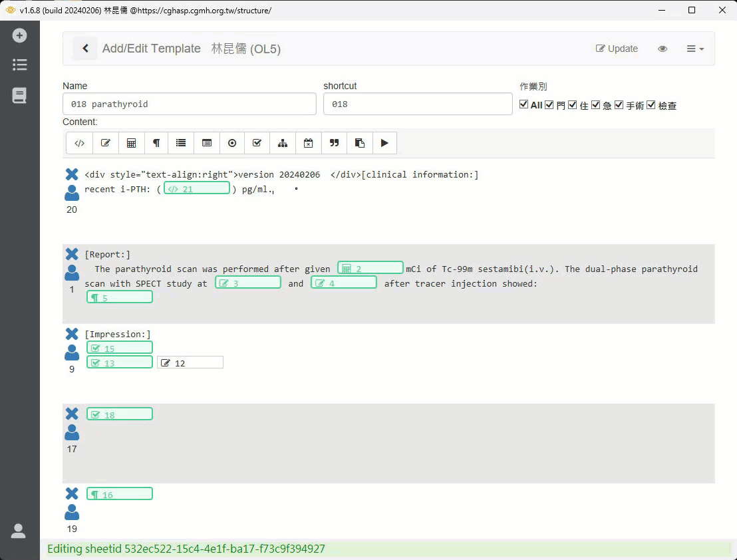The width and height of the screenshot is (737, 560).
Task: Click the Update button
Action: [x=617, y=49]
